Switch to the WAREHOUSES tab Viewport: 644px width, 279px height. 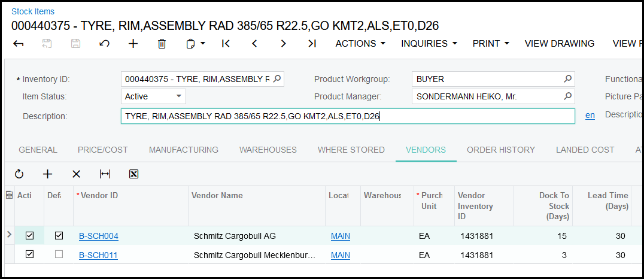(x=268, y=150)
